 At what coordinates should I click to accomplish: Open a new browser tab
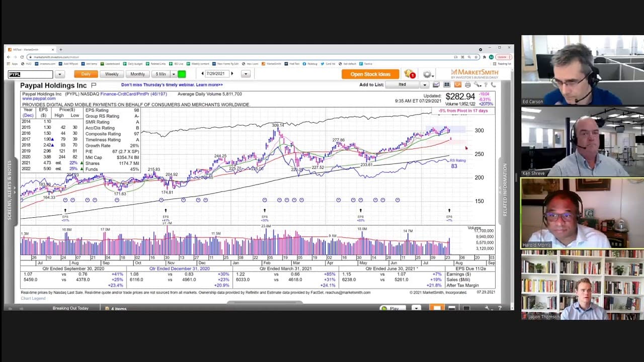61,50
